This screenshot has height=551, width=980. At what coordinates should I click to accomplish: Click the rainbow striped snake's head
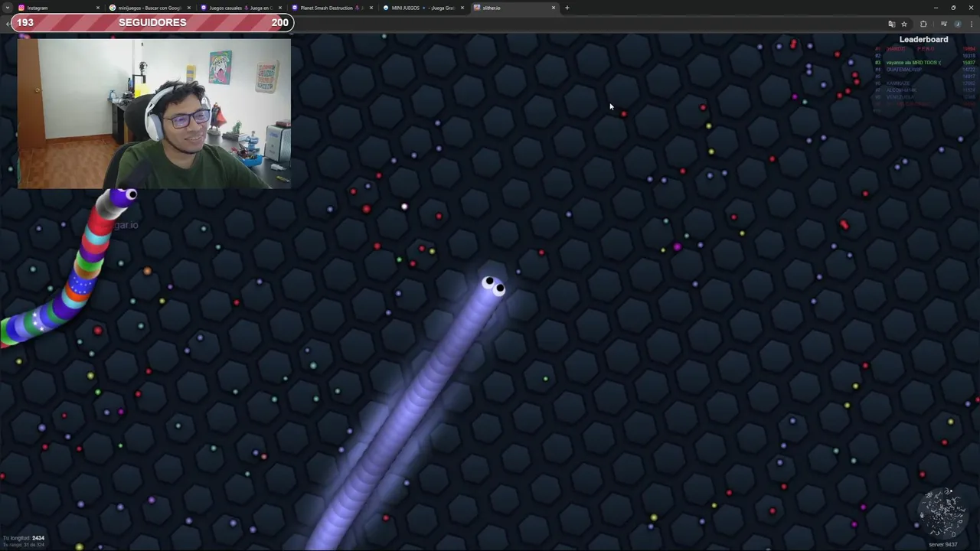tap(122, 197)
